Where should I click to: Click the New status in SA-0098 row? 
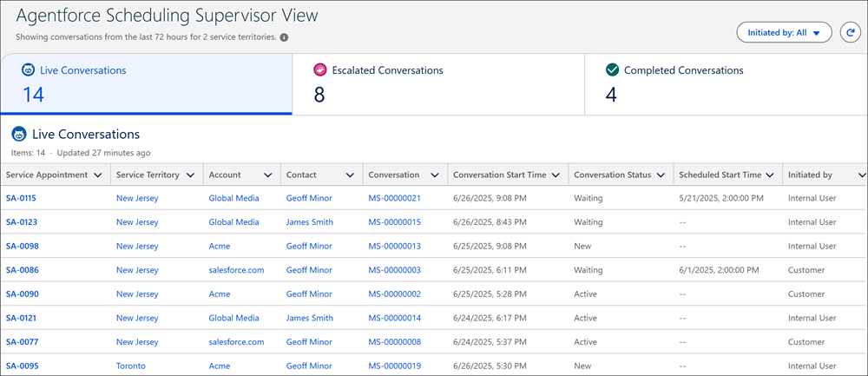(582, 246)
